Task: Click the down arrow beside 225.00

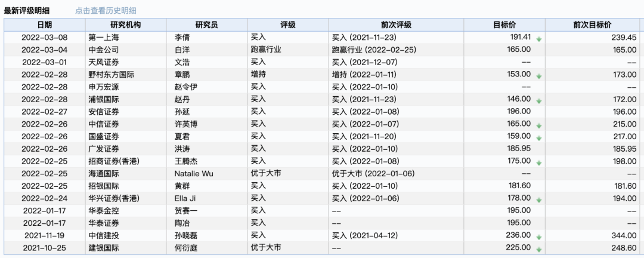Action: tap(539, 250)
